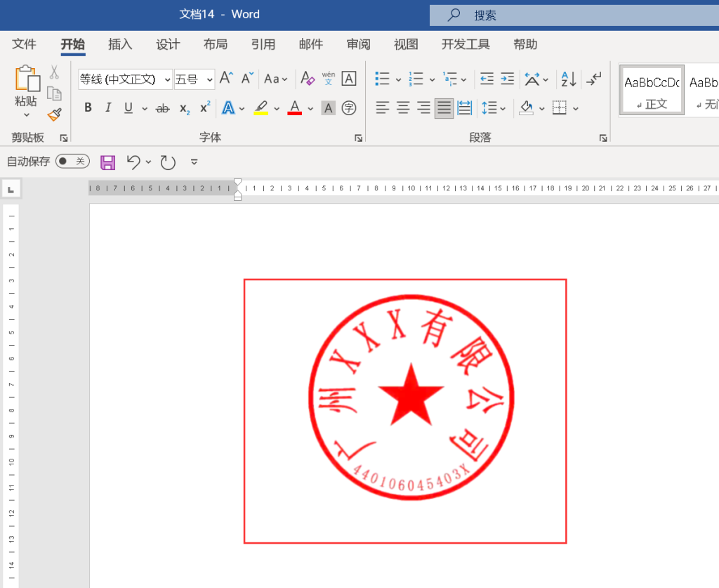Switch to the 开发工具 tab
Image resolution: width=719 pixels, height=588 pixels.
click(x=466, y=44)
